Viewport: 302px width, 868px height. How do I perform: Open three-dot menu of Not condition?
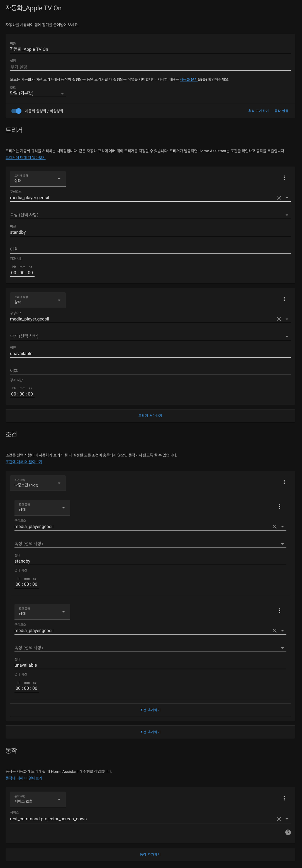[x=284, y=482]
